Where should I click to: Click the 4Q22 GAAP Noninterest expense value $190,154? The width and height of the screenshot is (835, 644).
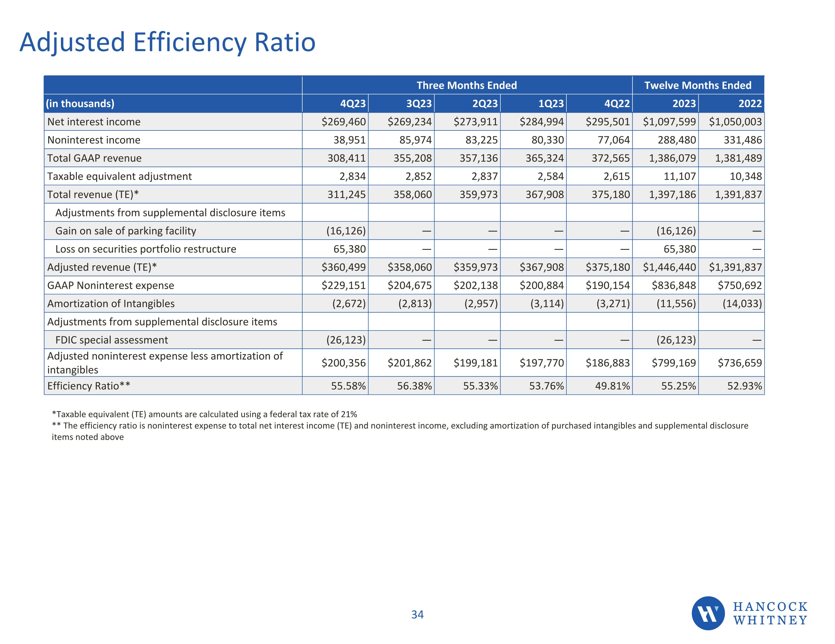click(608, 285)
